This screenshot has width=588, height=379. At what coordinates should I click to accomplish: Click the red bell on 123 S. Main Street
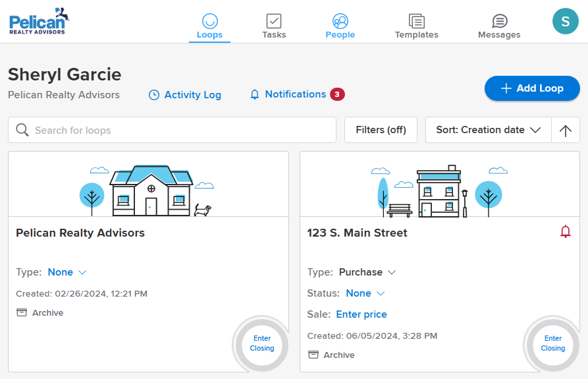(565, 232)
